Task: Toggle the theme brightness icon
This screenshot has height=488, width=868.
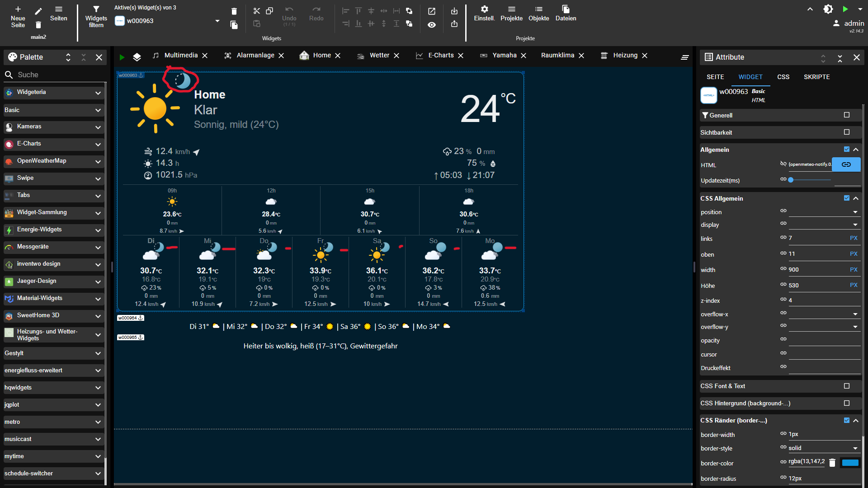Action: [828, 9]
